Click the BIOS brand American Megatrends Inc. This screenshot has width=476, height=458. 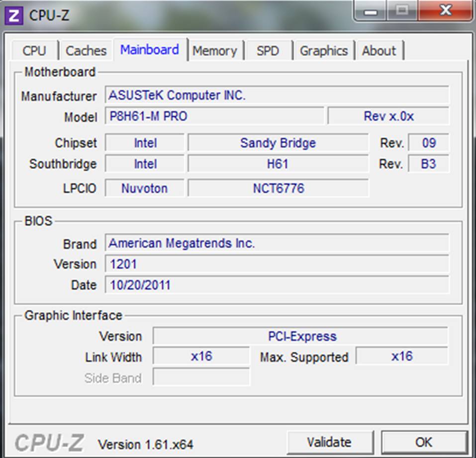277,243
